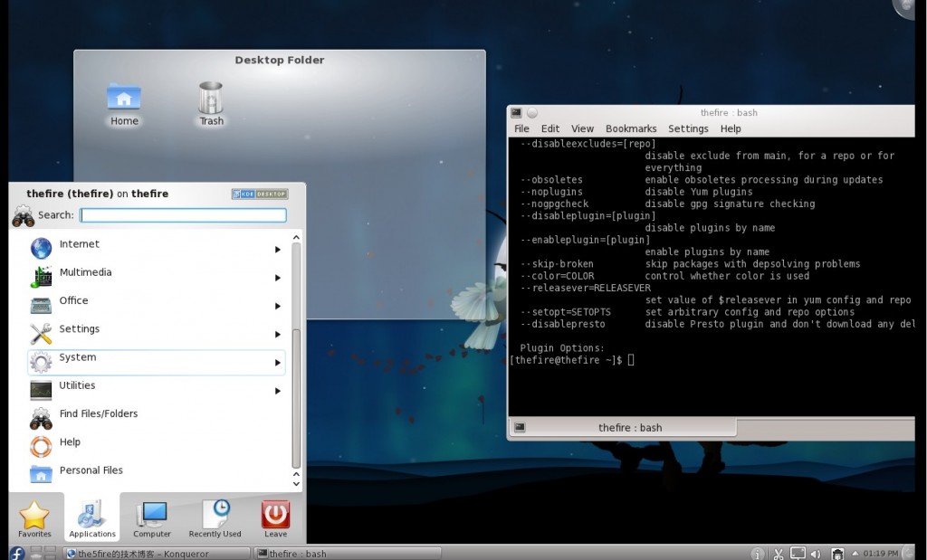Open the Home folder icon on desktop
927x560 pixels.
pos(124,98)
